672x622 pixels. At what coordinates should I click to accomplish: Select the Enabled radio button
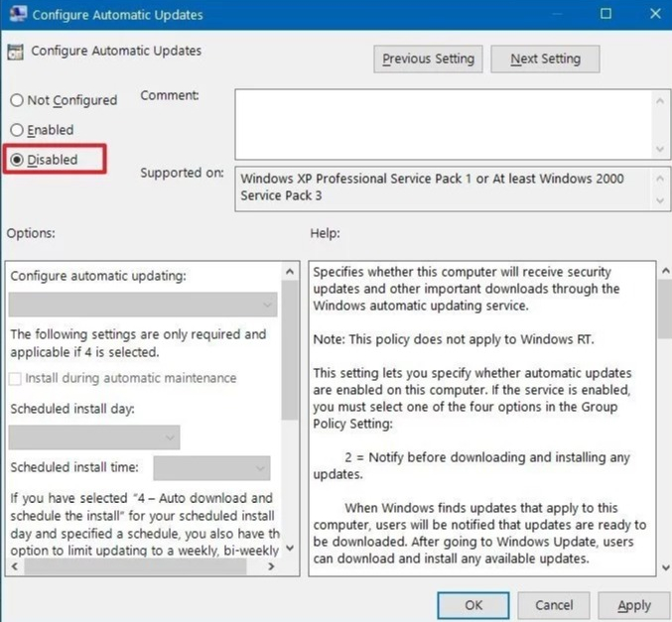tap(17, 130)
